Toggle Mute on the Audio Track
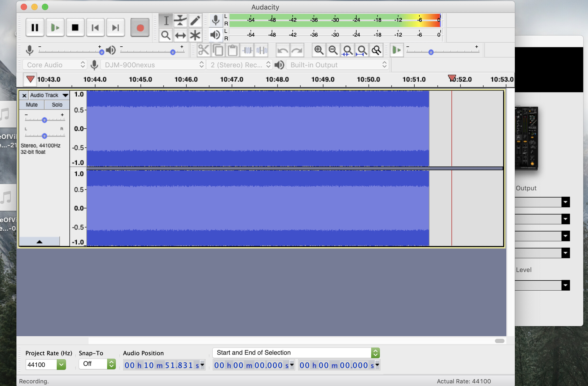588x386 pixels. pos(32,105)
